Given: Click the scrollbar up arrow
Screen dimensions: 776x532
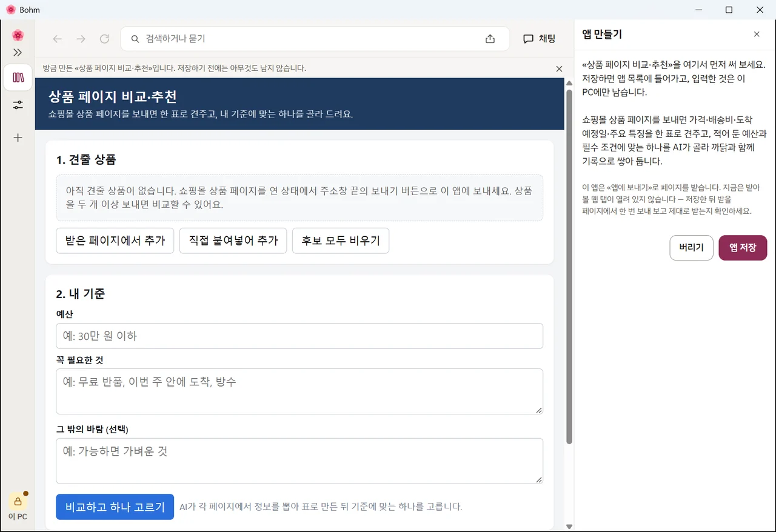Looking at the screenshot, I should 569,83.
